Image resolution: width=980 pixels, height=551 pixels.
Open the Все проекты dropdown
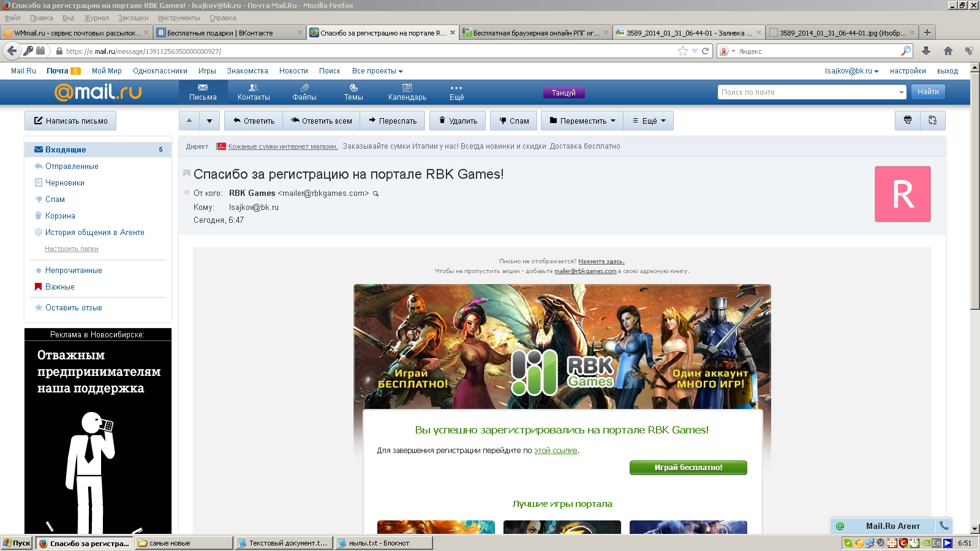[377, 71]
